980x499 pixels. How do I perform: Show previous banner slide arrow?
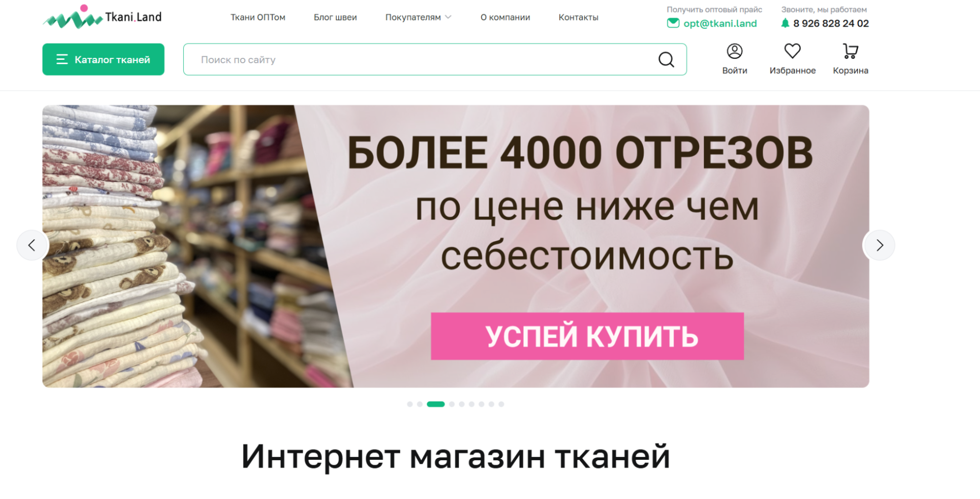32,245
